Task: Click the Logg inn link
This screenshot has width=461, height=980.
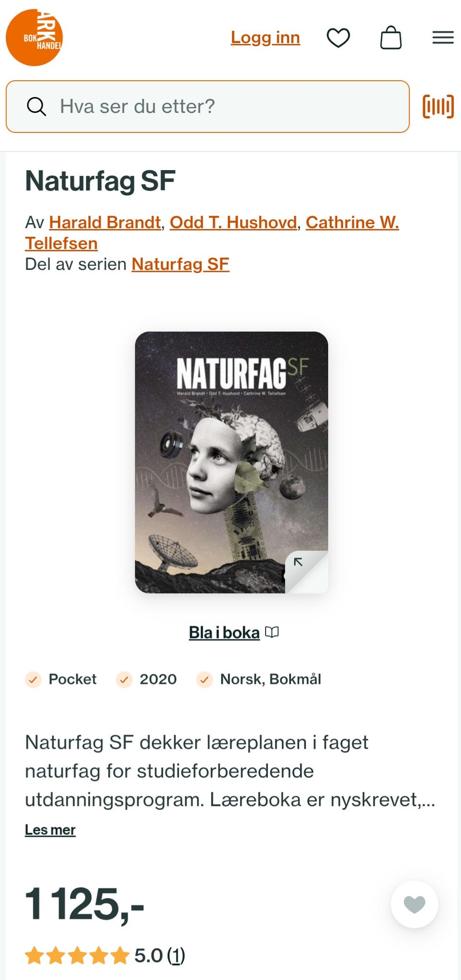Action: [265, 37]
